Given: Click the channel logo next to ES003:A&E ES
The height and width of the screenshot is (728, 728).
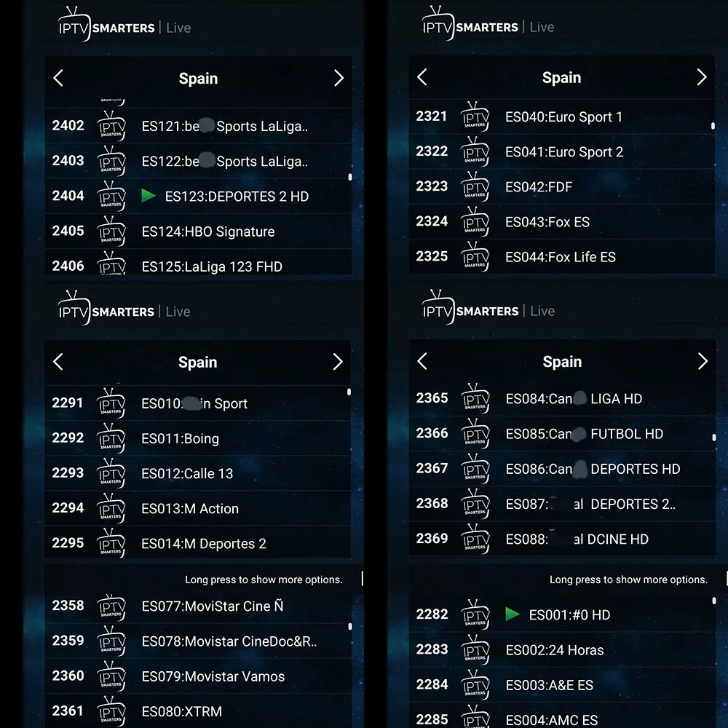Looking at the screenshot, I should [x=475, y=684].
